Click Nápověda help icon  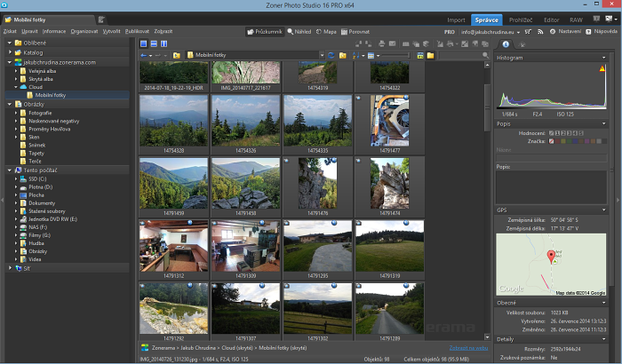(602, 32)
